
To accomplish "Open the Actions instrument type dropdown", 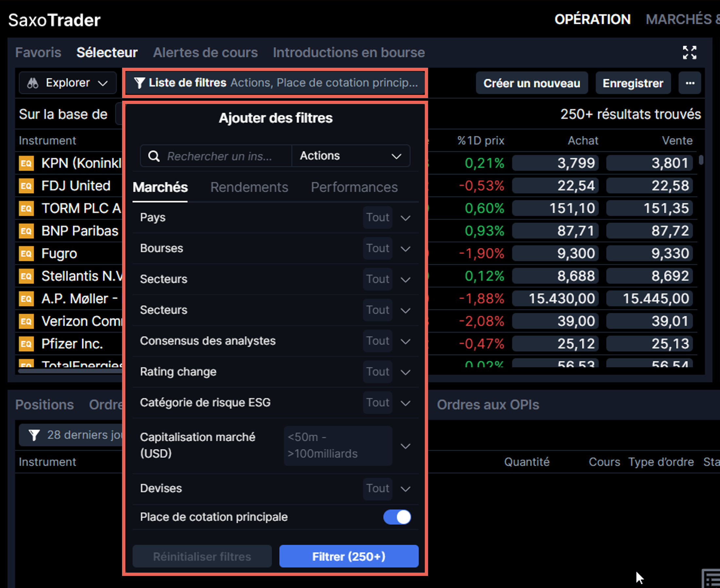I will tap(350, 156).
